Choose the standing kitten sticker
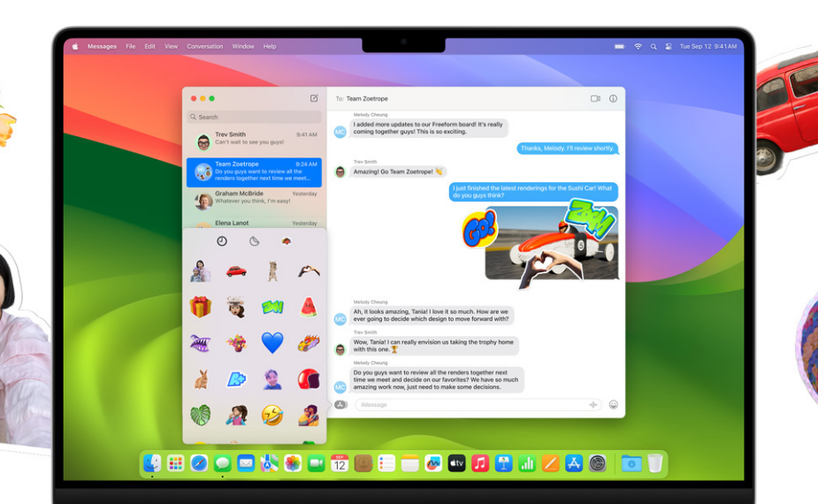818x504 pixels. pos(272,271)
